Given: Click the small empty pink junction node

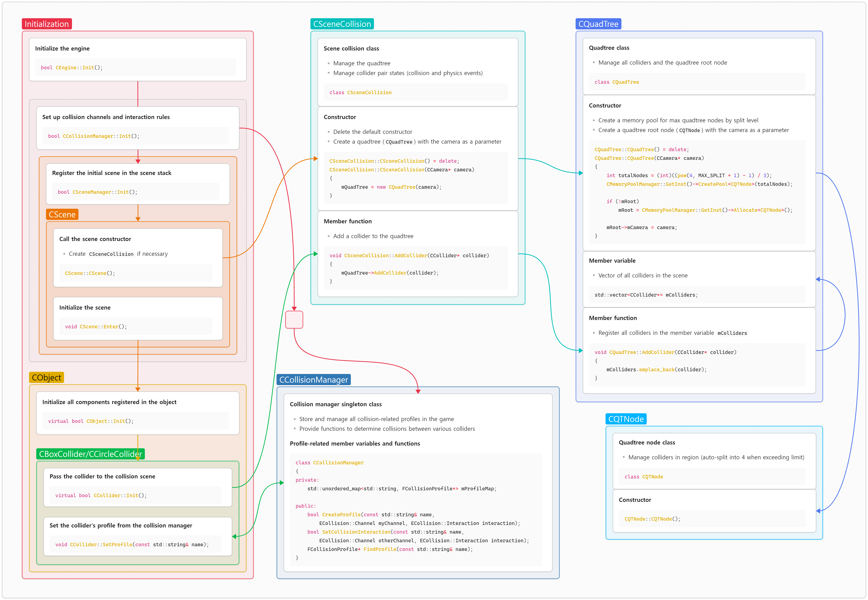Looking at the screenshot, I should (x=294, y=319).
